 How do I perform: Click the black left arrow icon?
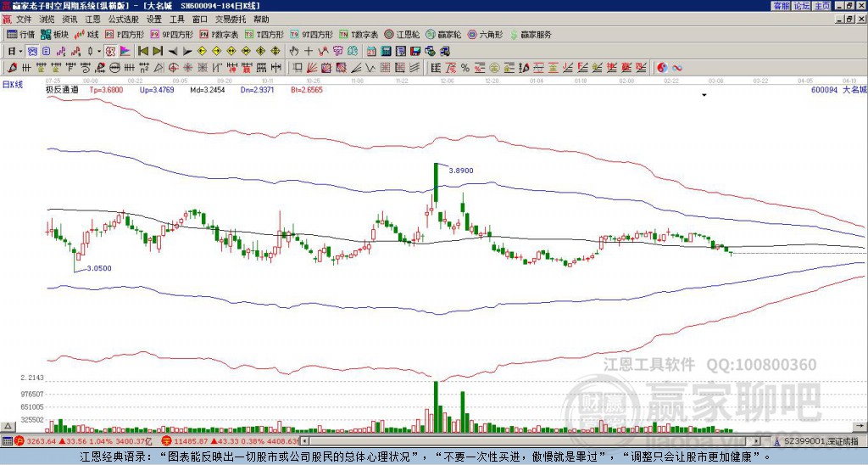coord(172,52)
